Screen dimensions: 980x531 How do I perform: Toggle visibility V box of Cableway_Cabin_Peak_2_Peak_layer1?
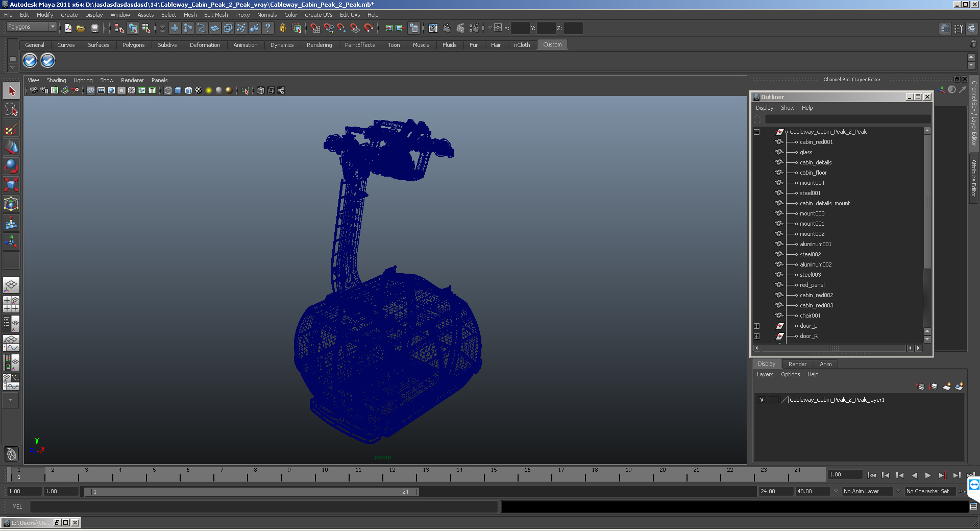[x=762, y=400]
